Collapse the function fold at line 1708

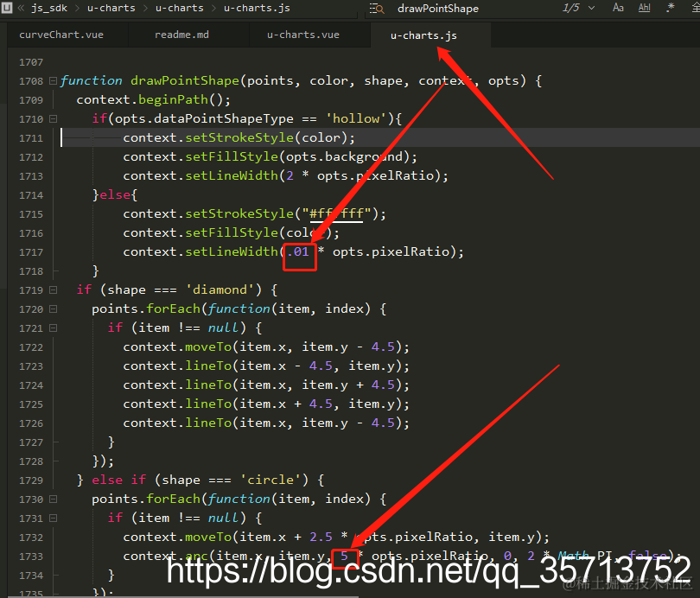(53, 80)
